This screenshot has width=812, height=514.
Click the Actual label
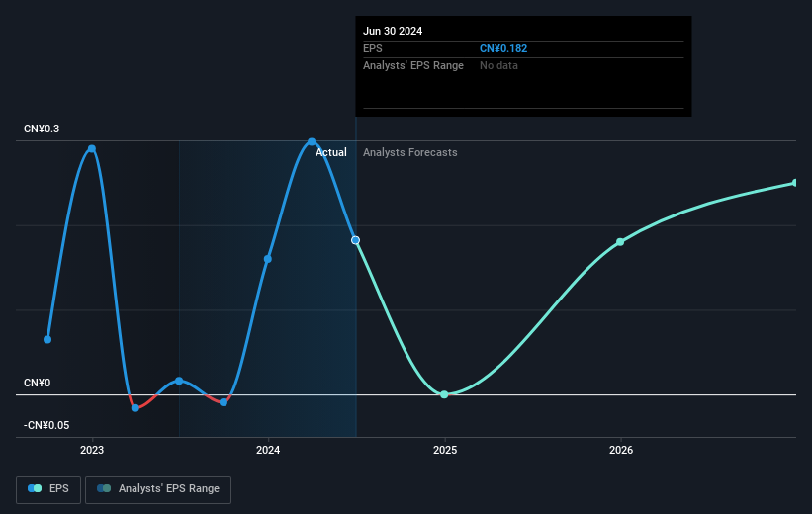[331, 152]
